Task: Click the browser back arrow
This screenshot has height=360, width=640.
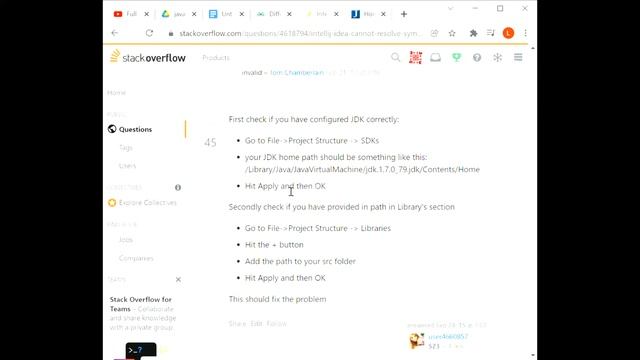Action: [115, 33]
